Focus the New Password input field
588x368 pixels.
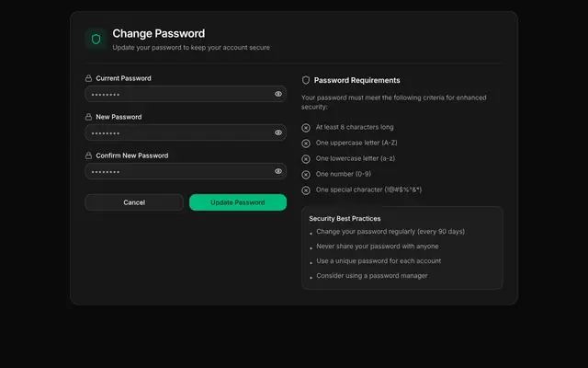[x=186, y=132]
